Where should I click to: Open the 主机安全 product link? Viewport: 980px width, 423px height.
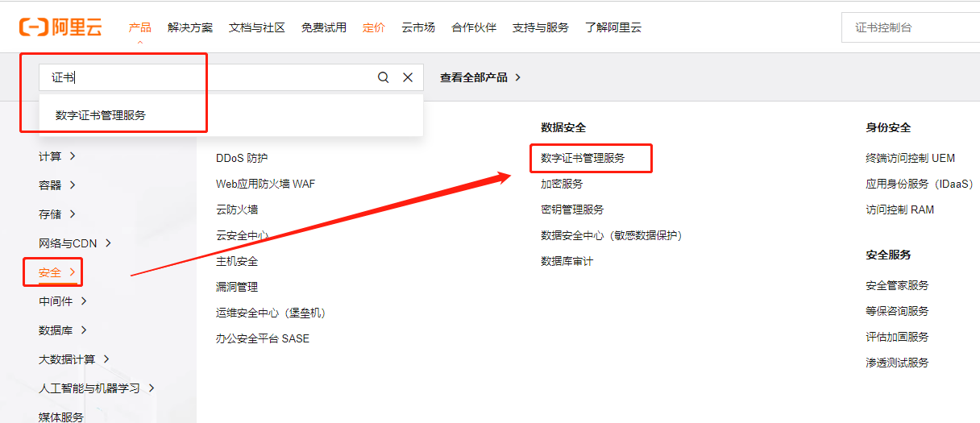coord(237,261)
